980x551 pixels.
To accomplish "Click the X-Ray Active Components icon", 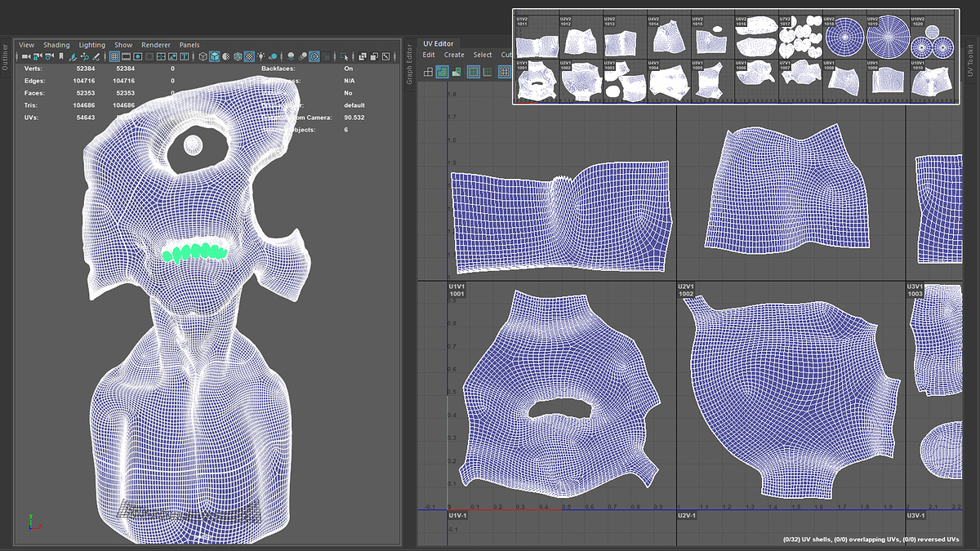I will tap(374, 56).
